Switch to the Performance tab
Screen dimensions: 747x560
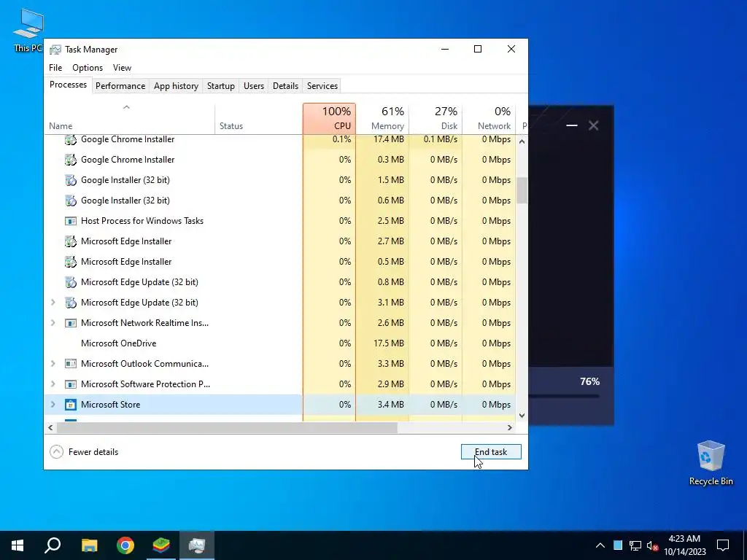point(120,86)
